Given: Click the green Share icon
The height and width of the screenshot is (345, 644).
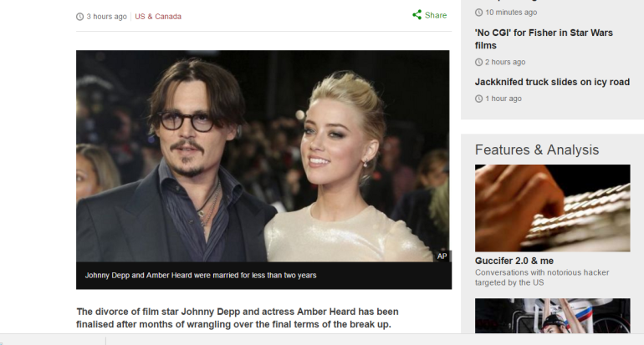Looking at the screenshot, I should tap(417, 15).
